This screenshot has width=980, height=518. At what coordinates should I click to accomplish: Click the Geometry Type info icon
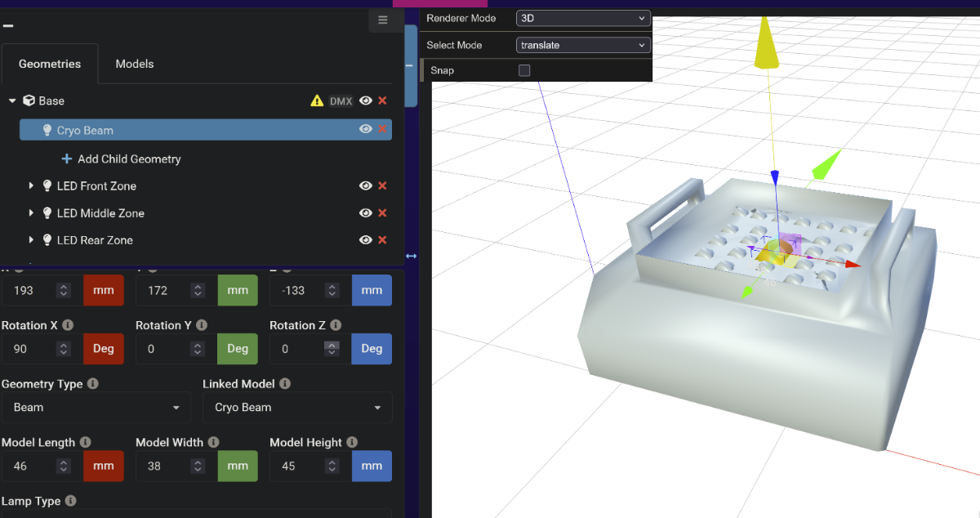[93, 383]
